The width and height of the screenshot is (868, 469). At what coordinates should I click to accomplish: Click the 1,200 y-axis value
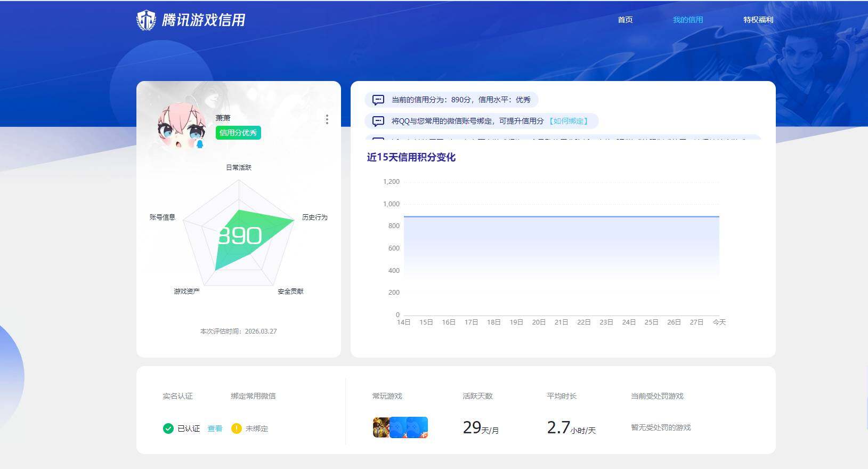pos(391,182)
